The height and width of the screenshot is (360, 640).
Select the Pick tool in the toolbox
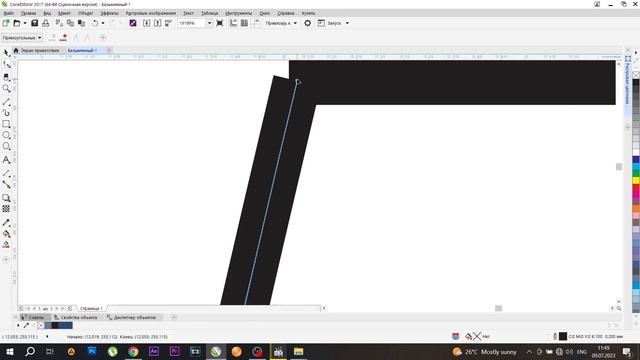tap(6, 53)
